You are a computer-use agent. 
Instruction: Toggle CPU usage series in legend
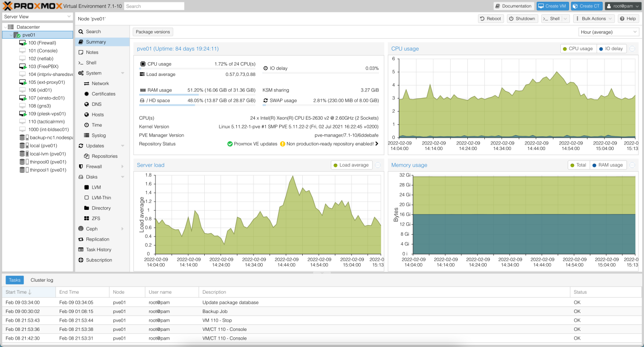pos(578,49)
